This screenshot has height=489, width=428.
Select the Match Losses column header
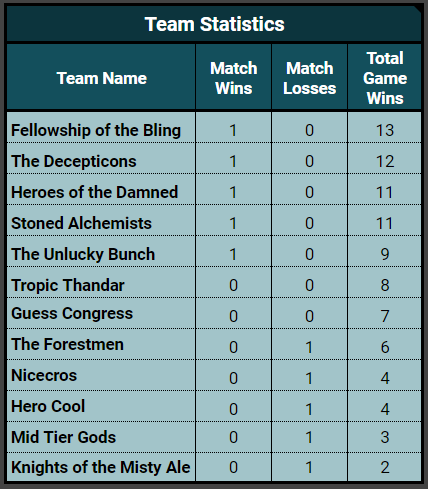point(309,78)
